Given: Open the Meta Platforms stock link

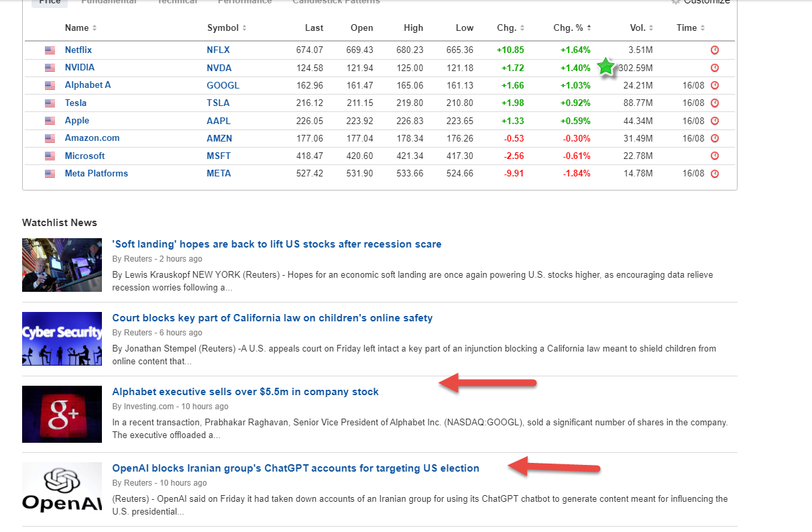Looking at the screenshot, I should (97, 174).
